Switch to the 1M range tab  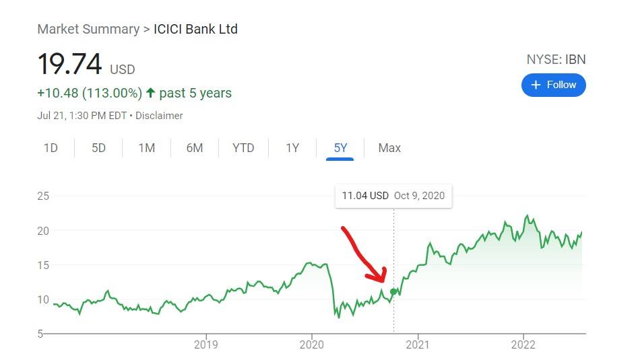146,148
